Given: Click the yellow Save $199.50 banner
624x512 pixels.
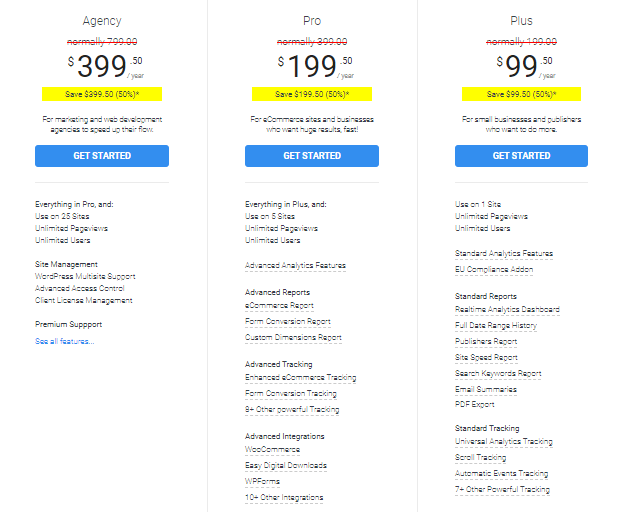Looking at the screenshot, I should tap(312, 94).
